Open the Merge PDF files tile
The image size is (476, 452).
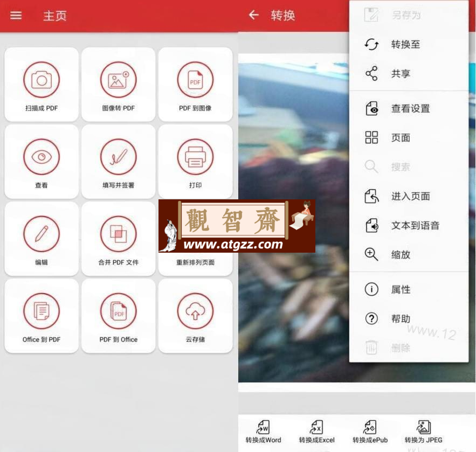[119, 239]
